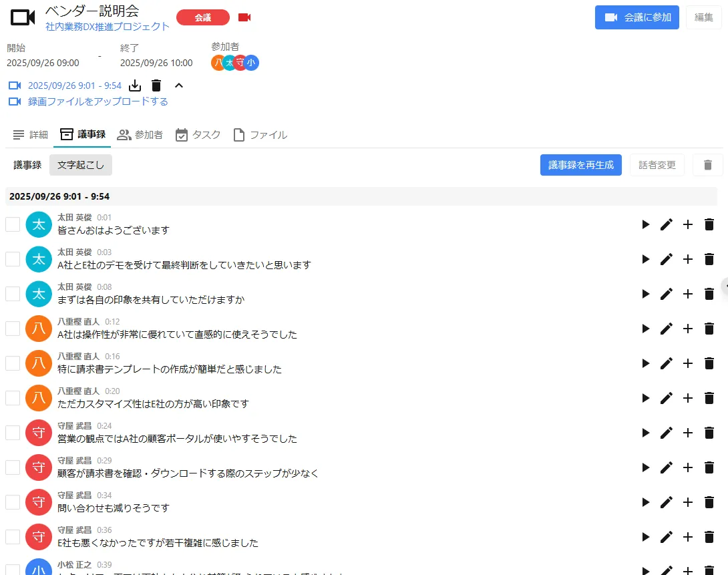
Task: Add a line after the 0:24 entry
Action: point(688,433)
